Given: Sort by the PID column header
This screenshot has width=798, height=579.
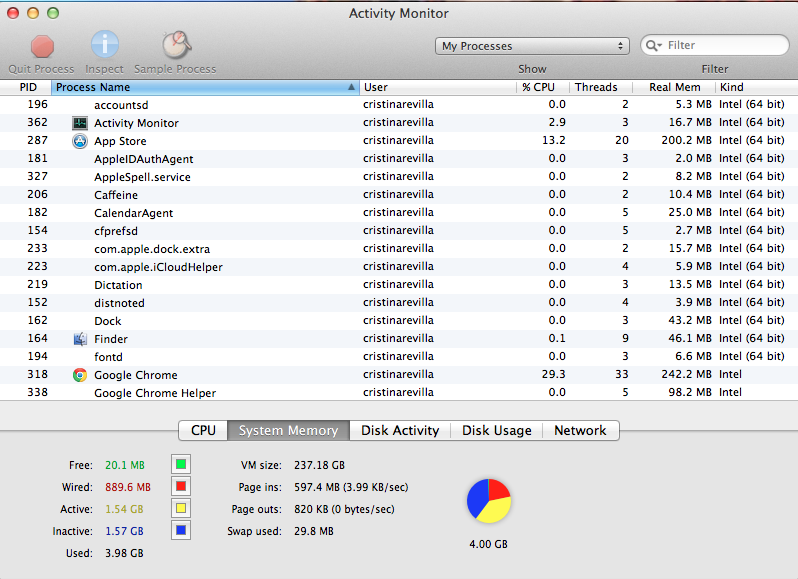Looking at the screenshot, I should click(28, 87).
